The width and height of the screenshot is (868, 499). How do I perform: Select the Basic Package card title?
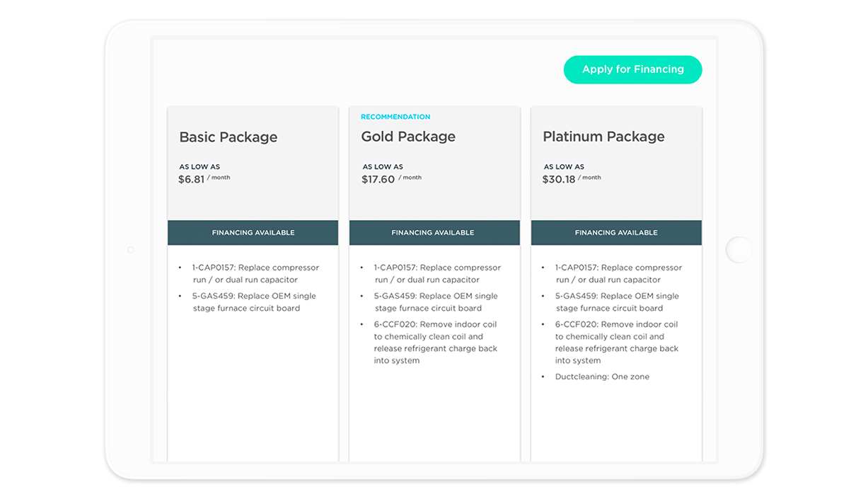[228, 137]
